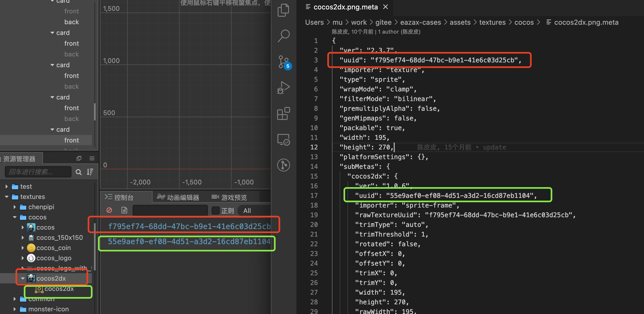Expand the chenpipi folder

pyautogui.click(x=15, y=207)
